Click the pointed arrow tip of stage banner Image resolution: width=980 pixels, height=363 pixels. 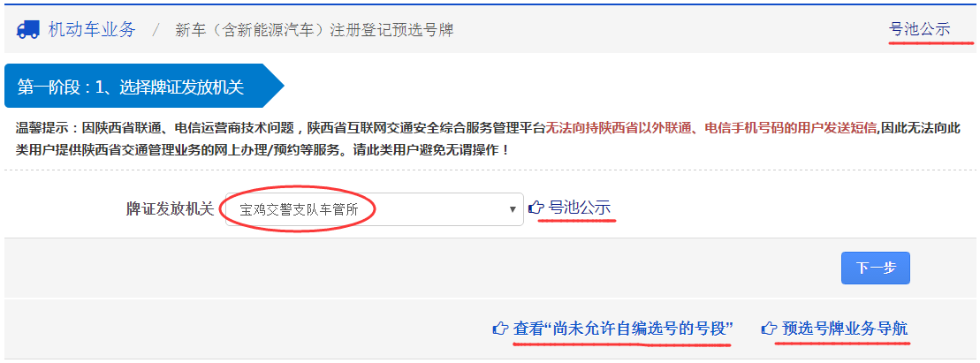pos(276,87)
